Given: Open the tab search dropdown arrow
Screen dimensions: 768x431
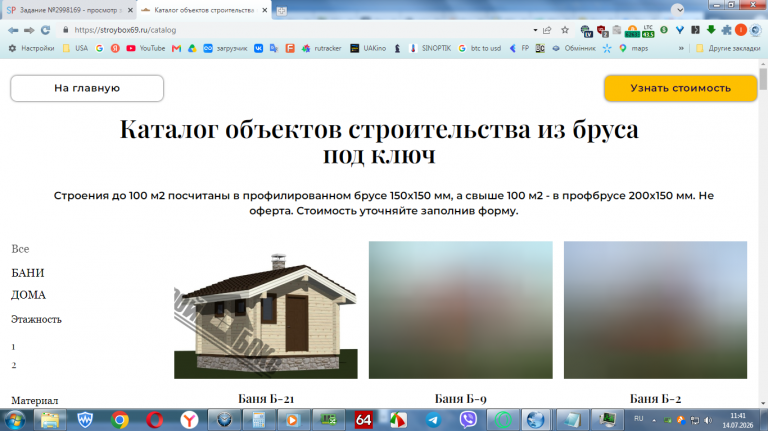Looking at the screenshot, I should (x=678, y=9).
